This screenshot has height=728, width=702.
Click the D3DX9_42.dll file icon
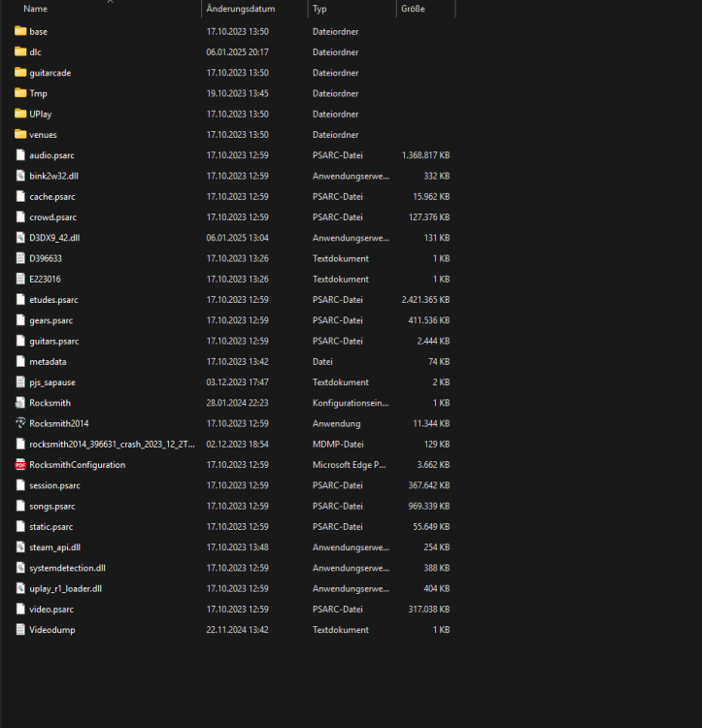[x=20, y=238]
